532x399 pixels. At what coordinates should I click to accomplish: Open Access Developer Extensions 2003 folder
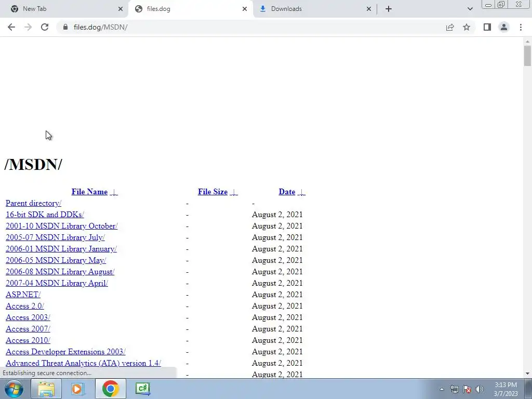coord(65,352)
